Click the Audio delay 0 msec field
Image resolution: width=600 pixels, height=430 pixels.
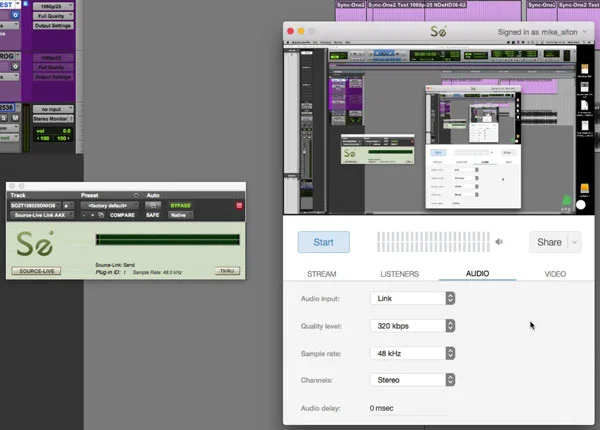pyautogui.click(x=408, y=408)
